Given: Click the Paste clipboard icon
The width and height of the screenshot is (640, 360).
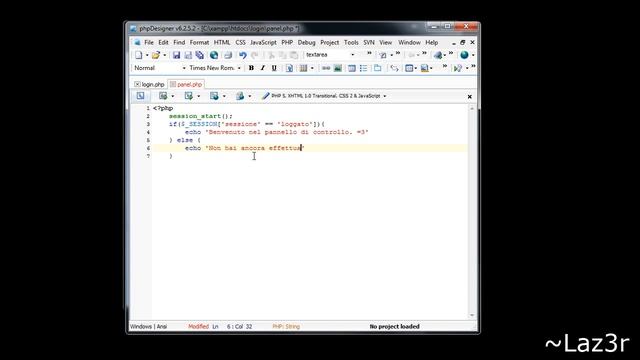Looking at the screenshot, I should (294, 55).
